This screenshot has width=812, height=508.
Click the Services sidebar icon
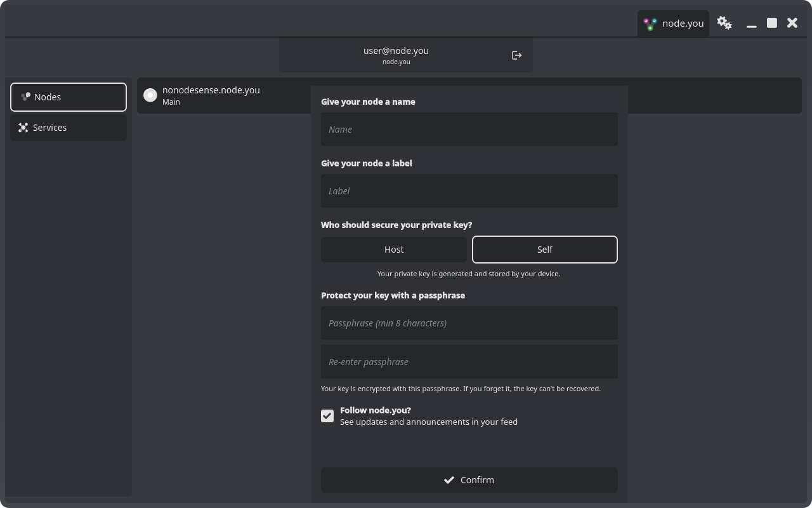point(23,128)
